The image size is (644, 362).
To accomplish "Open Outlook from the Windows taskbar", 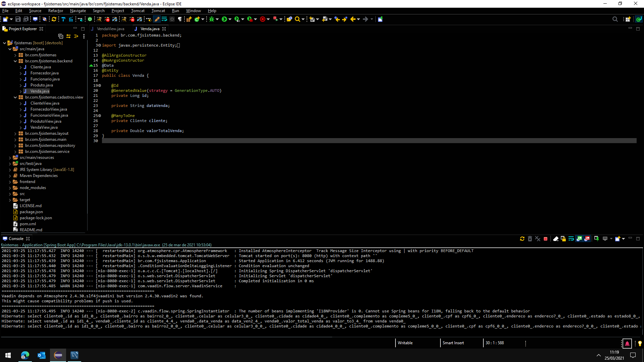I will pos(42,355).
